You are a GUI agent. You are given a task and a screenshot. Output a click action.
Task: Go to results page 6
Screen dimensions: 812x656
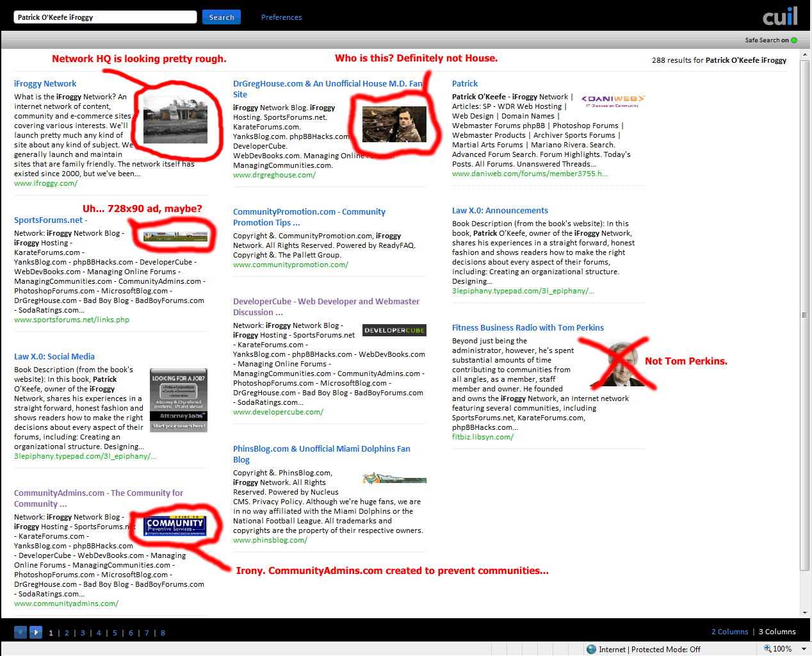[x=131, y=633]
